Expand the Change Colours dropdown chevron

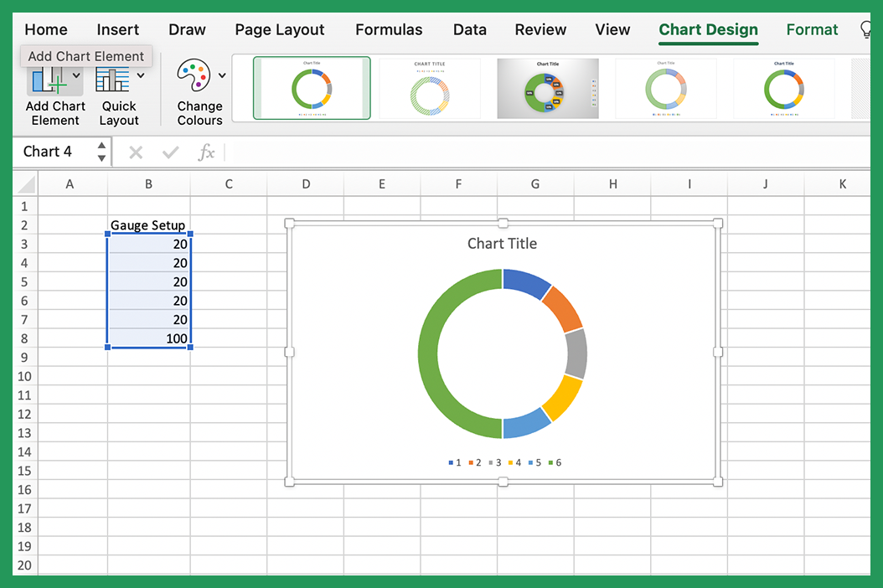(223, 75)
